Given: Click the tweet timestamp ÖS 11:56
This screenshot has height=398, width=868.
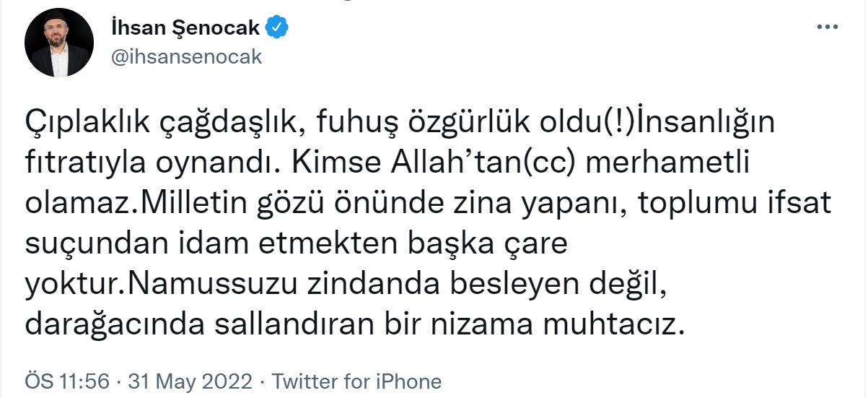Looking at the screenshot, I should coord(66,381).
